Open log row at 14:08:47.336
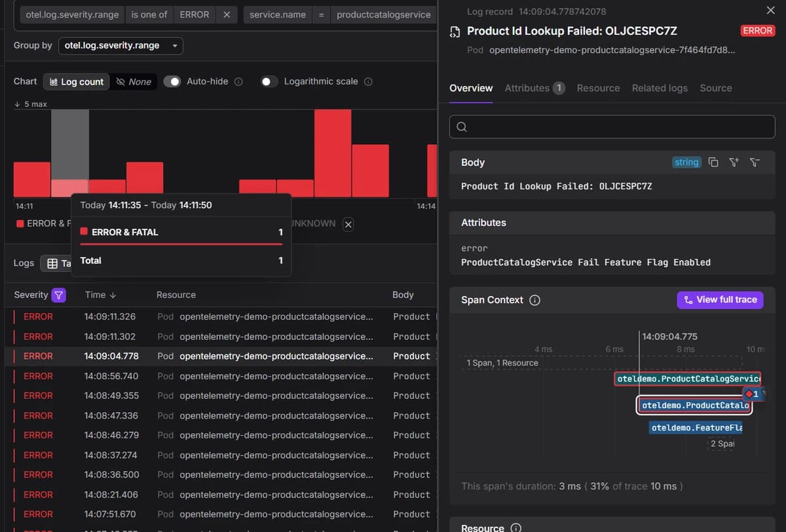This screenshot has height=532, width=786. tap(221, 415)
